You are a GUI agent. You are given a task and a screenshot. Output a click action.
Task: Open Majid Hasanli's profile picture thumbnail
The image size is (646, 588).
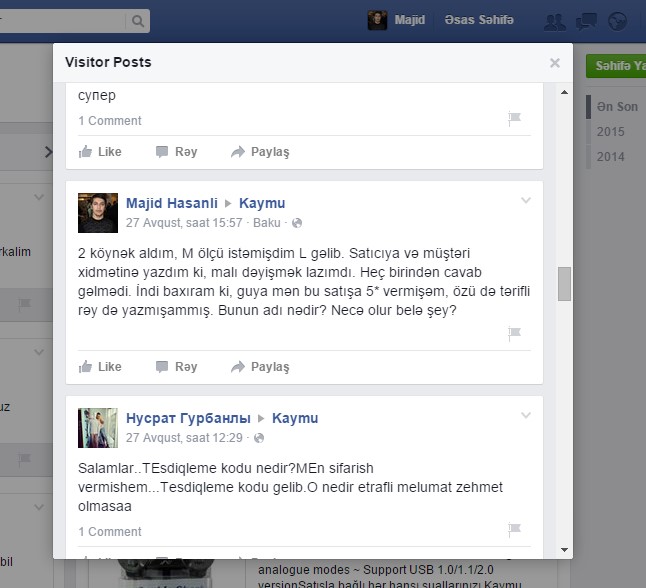98,213
